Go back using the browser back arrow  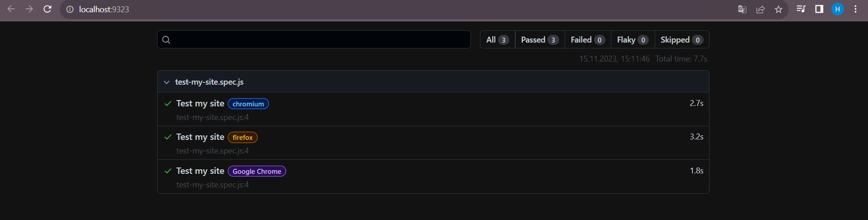pos(11,9)
